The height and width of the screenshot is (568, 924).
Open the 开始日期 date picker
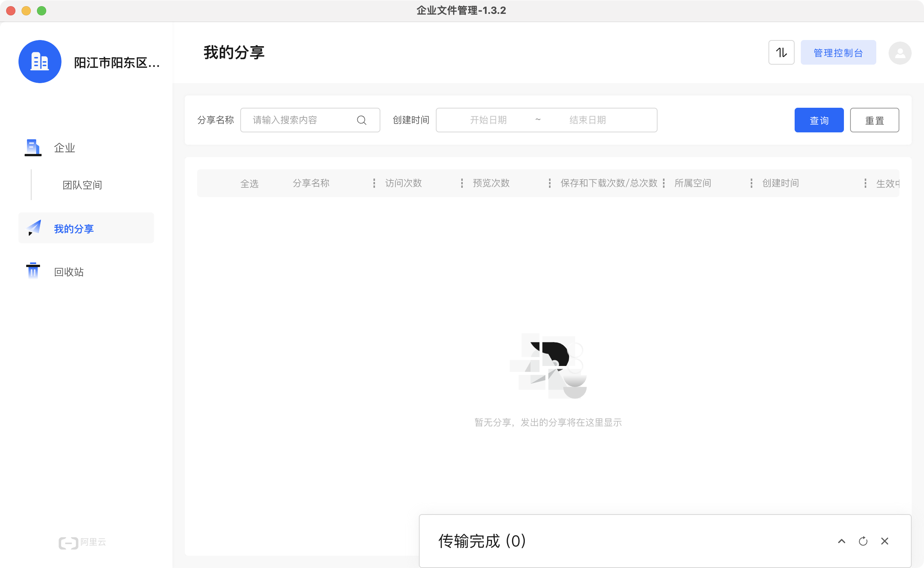click(x=488, y=120)
